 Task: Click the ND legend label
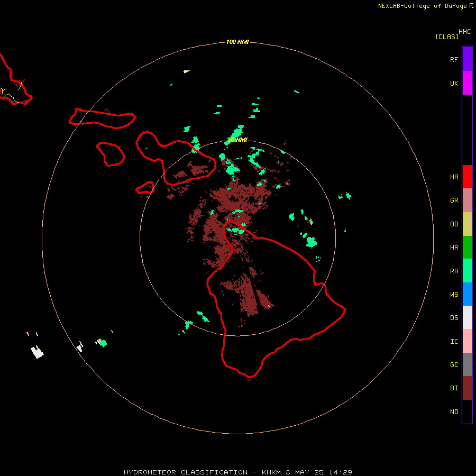pos(454,412)
